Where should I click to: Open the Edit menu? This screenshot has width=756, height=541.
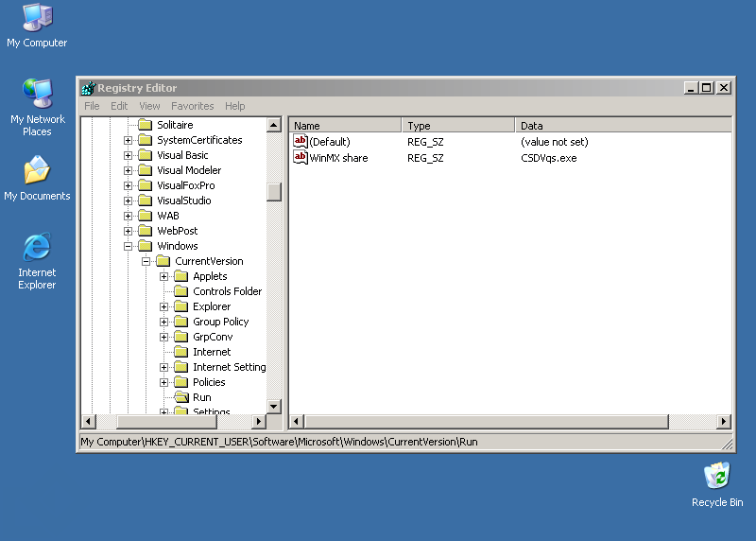click(x=119, y=106)
